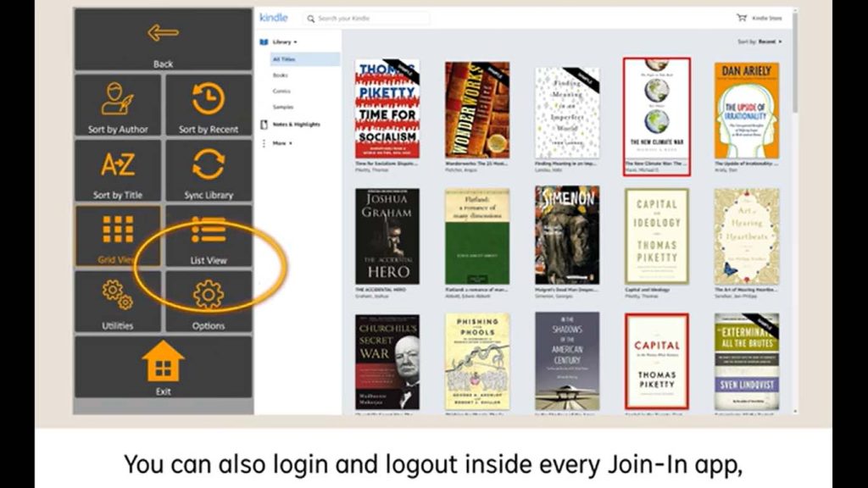The image size is (868, 488).
Task: Open the Sort by Recent dropdown
Action: [759, 42]
